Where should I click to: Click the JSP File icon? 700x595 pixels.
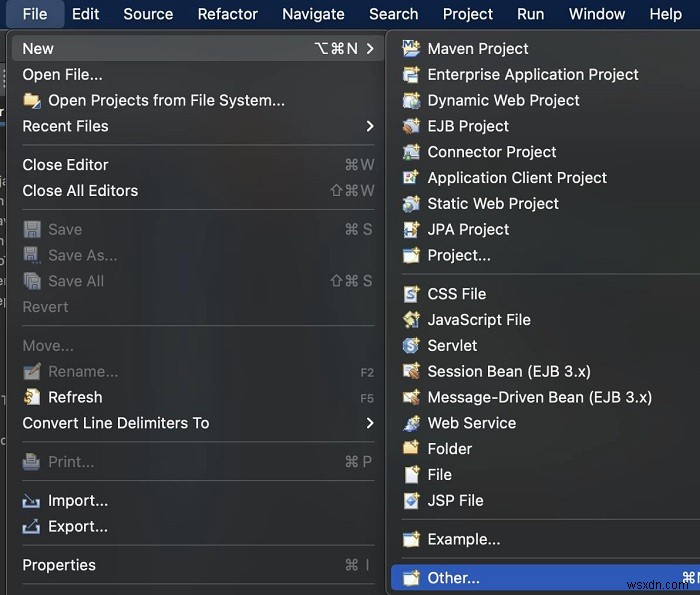411,500
